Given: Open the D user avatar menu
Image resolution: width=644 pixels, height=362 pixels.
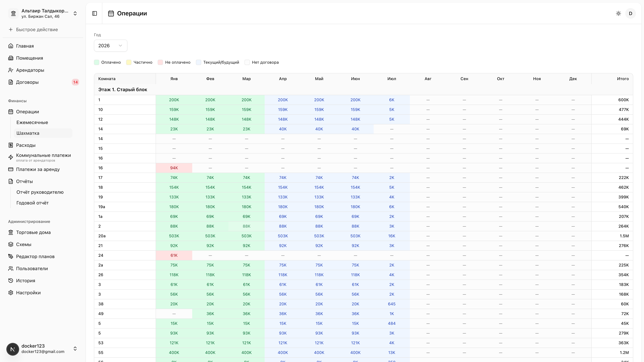Looking at the screenshot, I should tap(631, 13).
